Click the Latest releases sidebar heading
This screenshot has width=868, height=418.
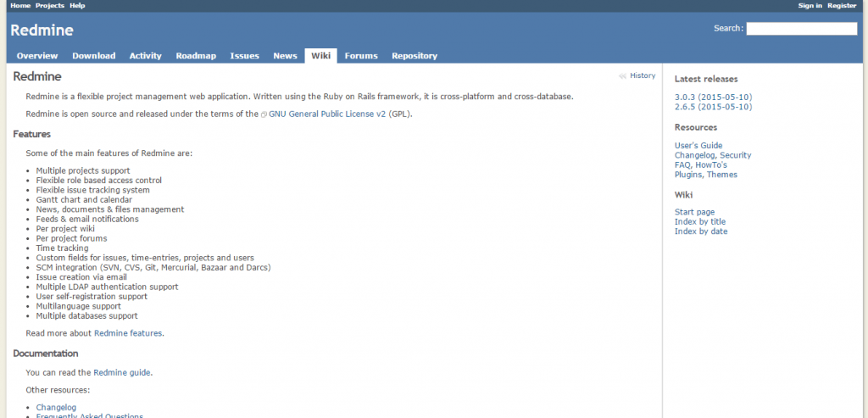[x=706, y=79]
